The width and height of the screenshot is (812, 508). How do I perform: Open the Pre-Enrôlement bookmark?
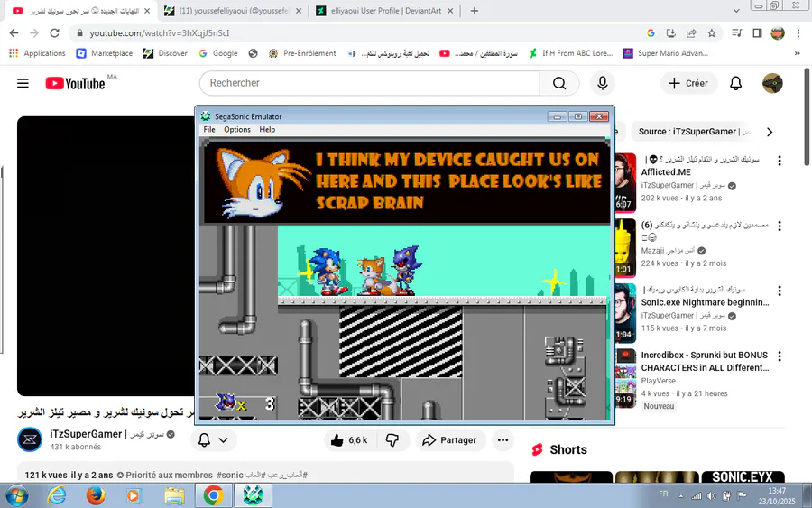click(x=302, y=53)
